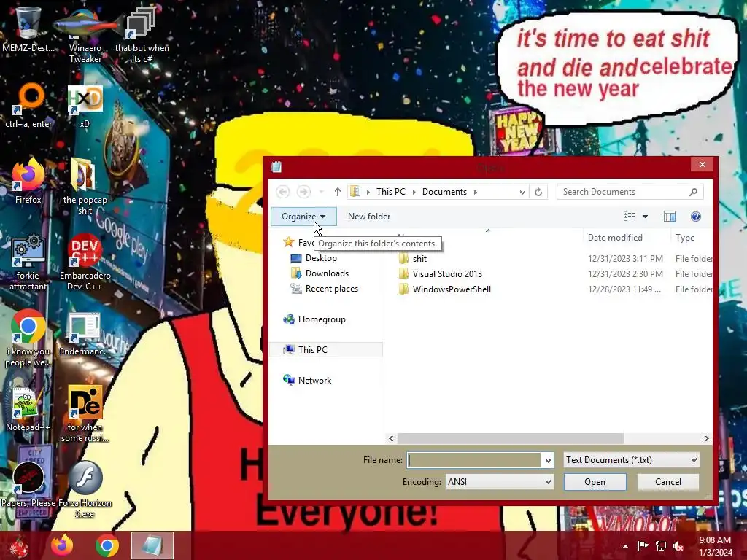Screen dimensions: 747x560
Task: Select Desktop in the navigation pane
Action: pos(321,258)
